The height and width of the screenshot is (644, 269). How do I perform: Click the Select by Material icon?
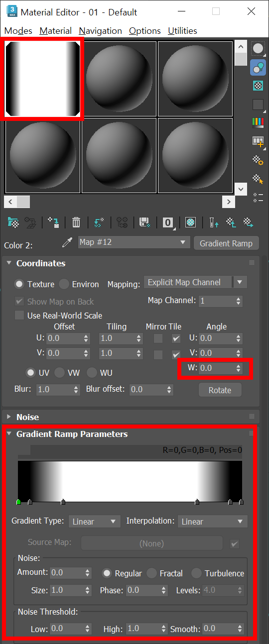click(258, 179)
